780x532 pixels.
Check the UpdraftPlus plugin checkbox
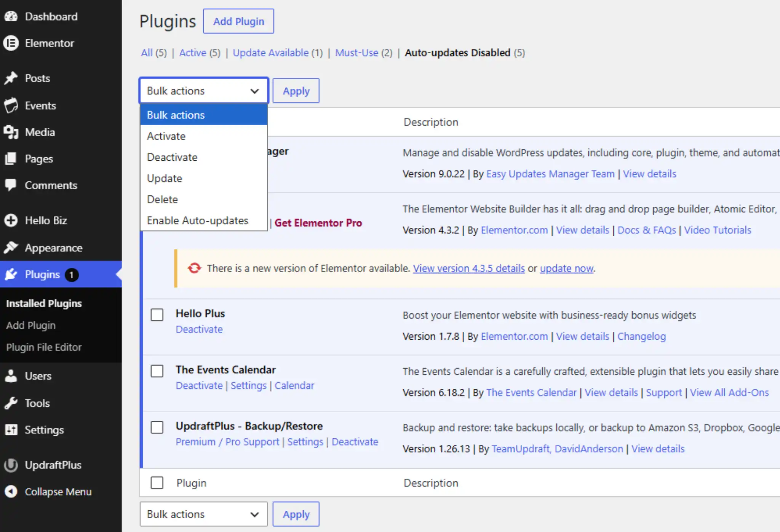[x=157, y=427]
